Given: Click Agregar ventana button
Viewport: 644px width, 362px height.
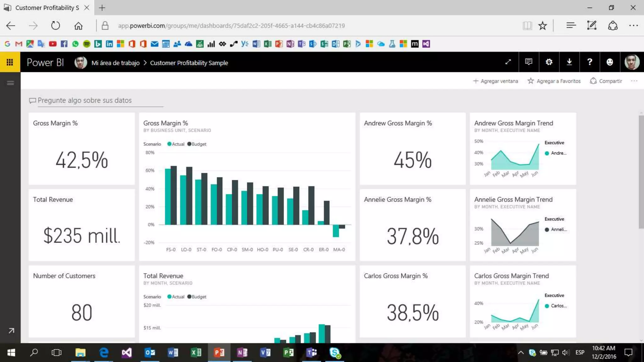Looking at the screenshot, I should click(496, 81).
